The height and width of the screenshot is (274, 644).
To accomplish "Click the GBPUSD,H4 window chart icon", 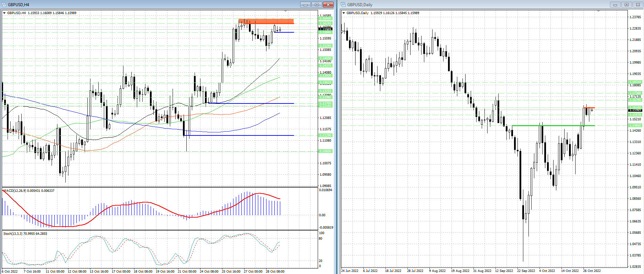I will [x=4, y=4].
